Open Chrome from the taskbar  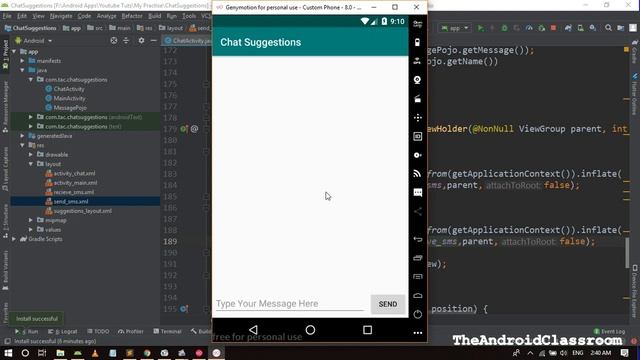[x=147, y=353]
